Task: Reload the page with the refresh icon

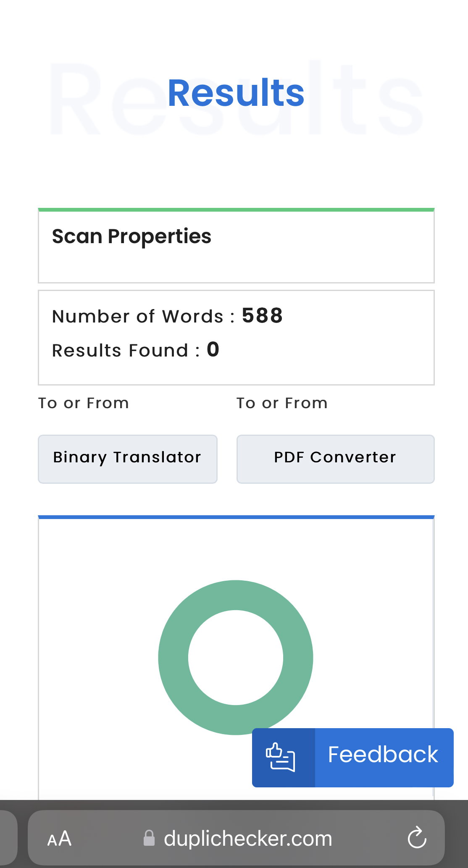Action: tap(417, 838)
